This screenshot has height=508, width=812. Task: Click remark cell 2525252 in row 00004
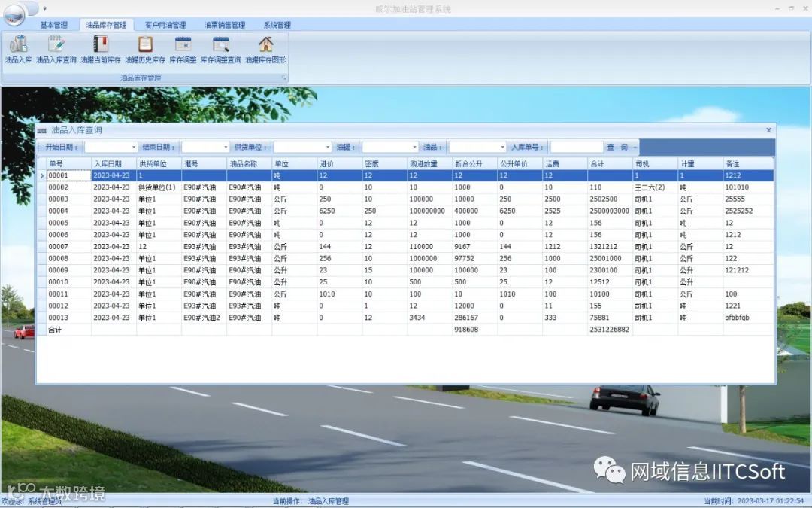click(748, 211)
